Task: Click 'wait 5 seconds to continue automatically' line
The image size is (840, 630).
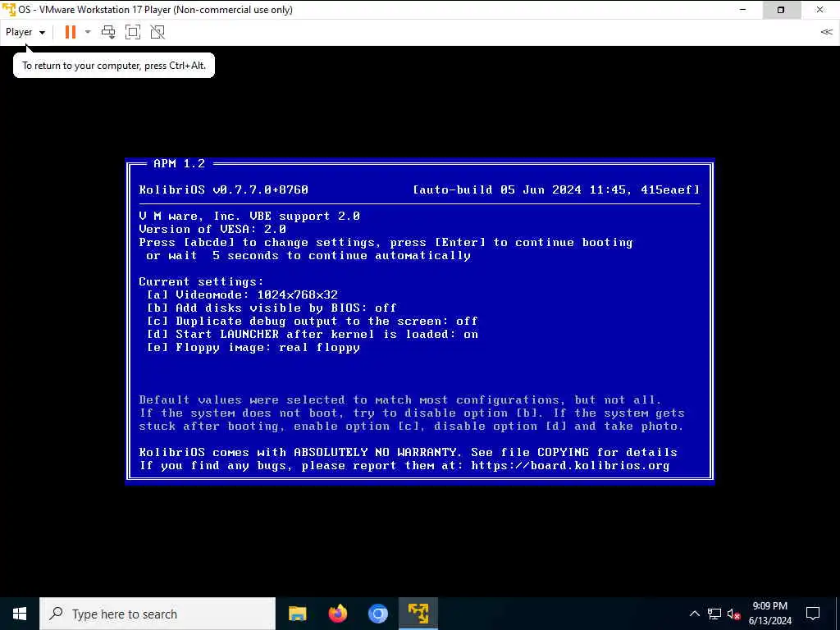Action: [x=308, y=256]
